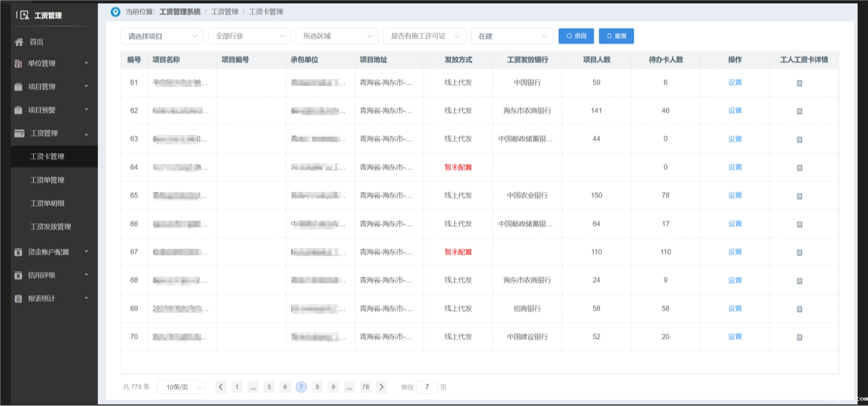868x406 pixels.
Task: Focus the 前往 page number input field
Action: pyautogui.click(x=427, y=387)
